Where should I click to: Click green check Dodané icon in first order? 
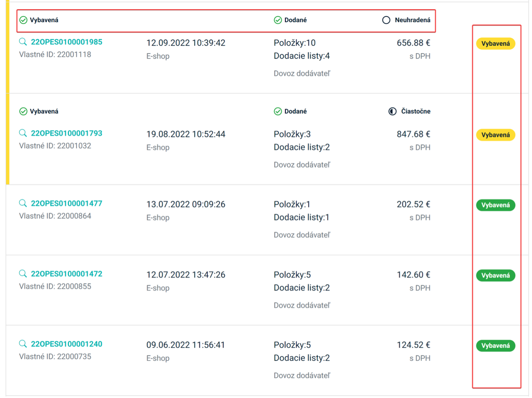coord(278,20)
